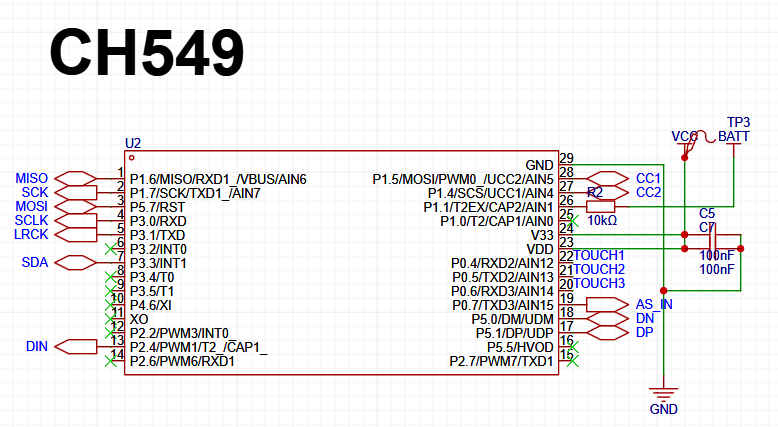Select the SCK net port symbol
Screen dimensions: 778x427
(75, 192)
